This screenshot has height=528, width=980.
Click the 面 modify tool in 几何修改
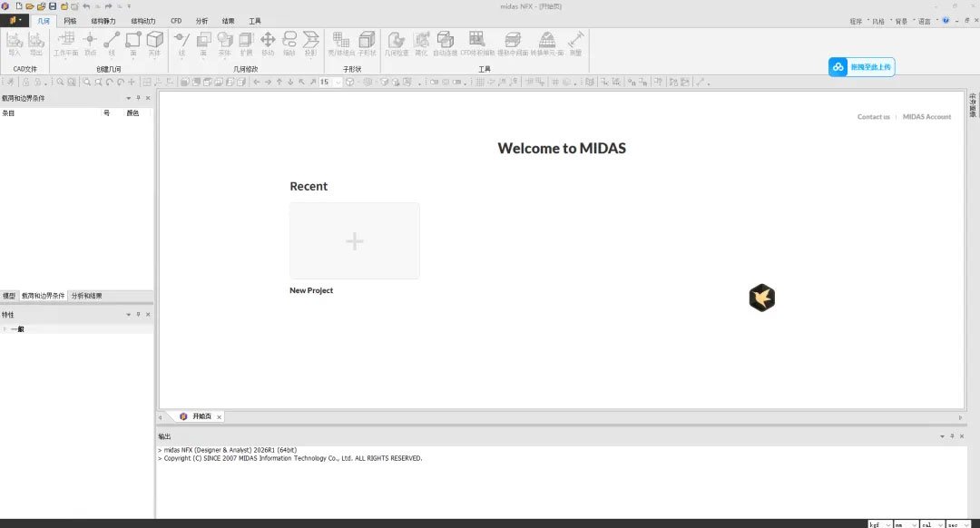[203, 44]
